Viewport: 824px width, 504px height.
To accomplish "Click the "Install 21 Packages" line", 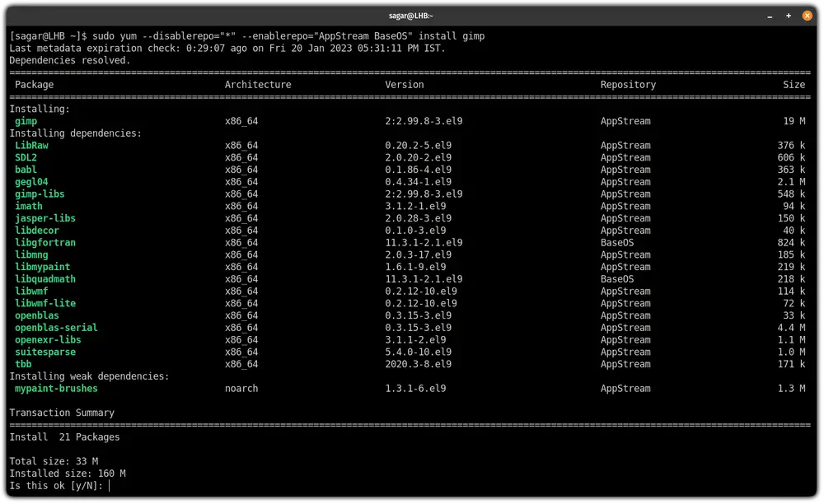I will 64,437.
